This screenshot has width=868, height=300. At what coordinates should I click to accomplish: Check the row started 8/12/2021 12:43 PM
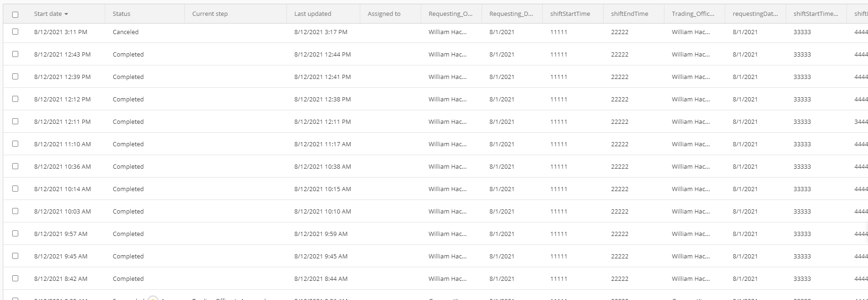click(x=15, y=54)
